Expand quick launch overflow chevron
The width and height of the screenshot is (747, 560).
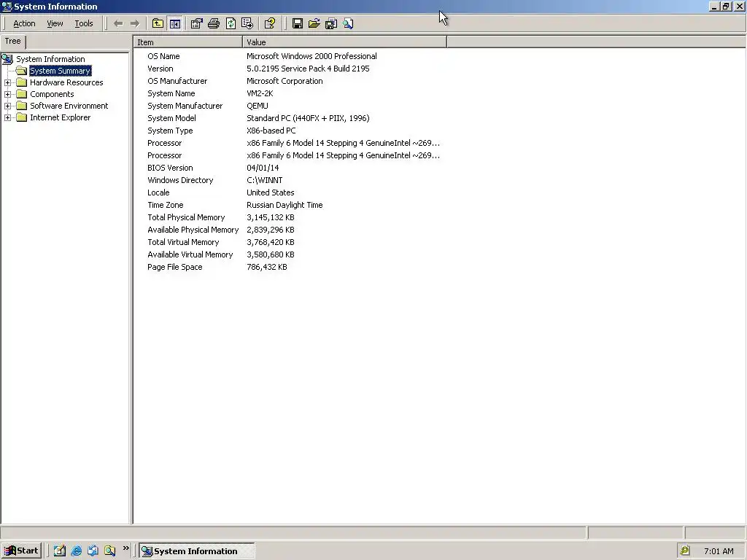click(x=125, y=548)
